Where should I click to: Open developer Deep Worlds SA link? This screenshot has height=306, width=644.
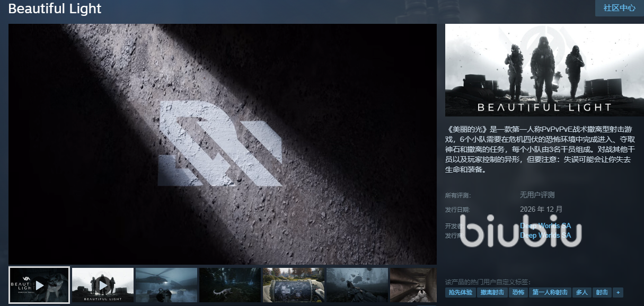pyautogui.click(x=545, y=226)
